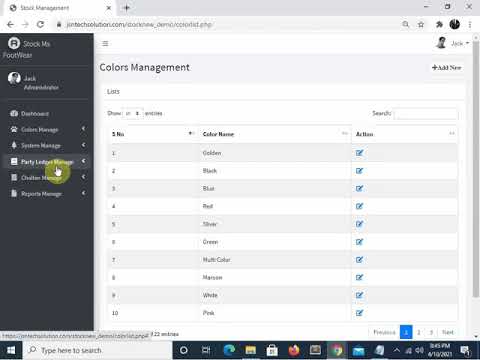The image size is (480, 360).
Task: Go to the Next page of entries
Action: (x=448, y=332)
